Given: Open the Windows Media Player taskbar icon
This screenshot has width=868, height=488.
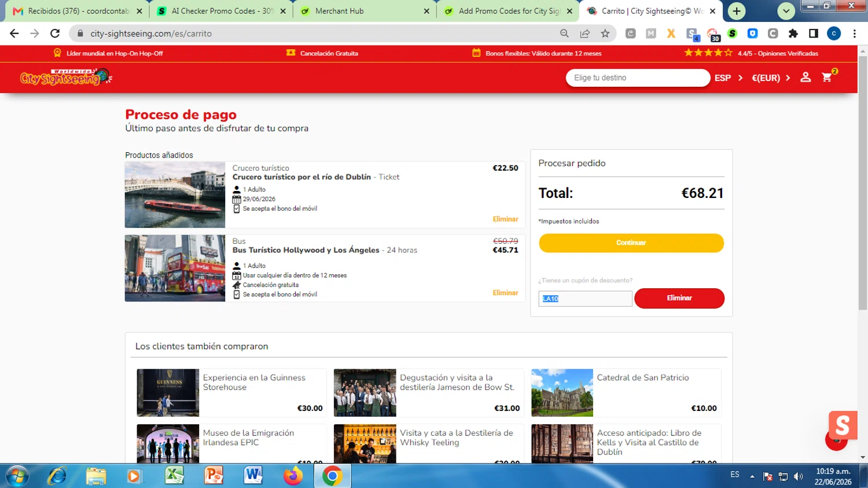Looking at the screenshot, I should 134,476.
